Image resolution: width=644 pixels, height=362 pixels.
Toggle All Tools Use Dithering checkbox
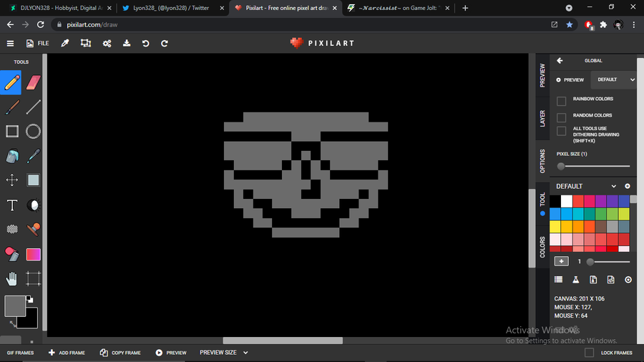[x=562, y=131]
